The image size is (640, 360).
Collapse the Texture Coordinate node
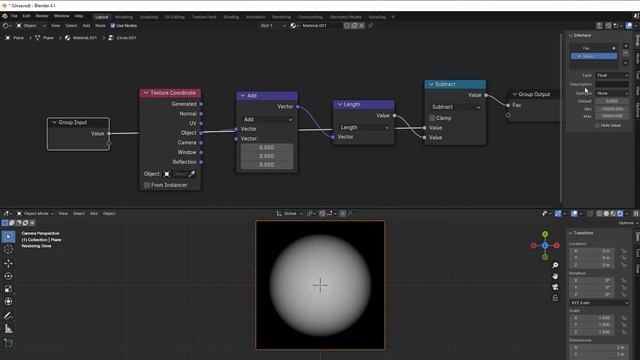(x=146, y=93)
